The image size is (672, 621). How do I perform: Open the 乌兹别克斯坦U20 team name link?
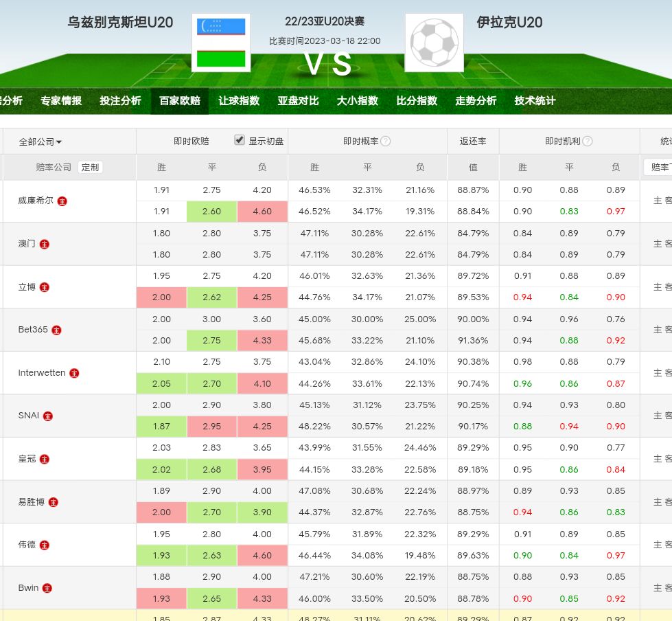[x=120, y=23]
